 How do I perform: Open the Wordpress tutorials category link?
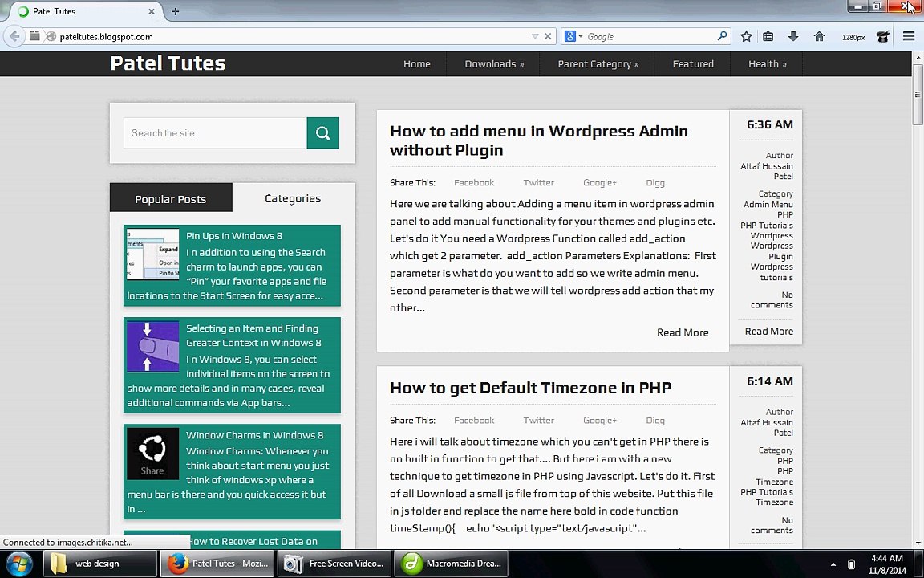coord(772,272)
